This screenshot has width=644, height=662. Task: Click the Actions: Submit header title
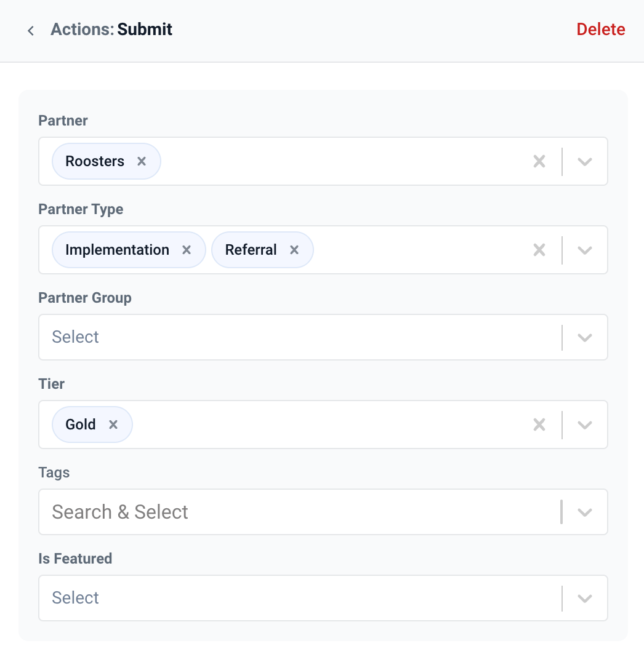click(111, 30)
